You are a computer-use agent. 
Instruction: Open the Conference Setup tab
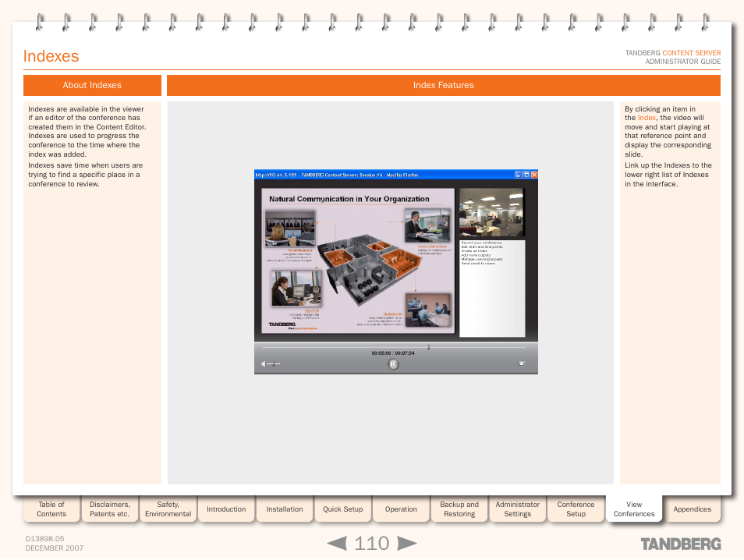click(x=576, y=509)
